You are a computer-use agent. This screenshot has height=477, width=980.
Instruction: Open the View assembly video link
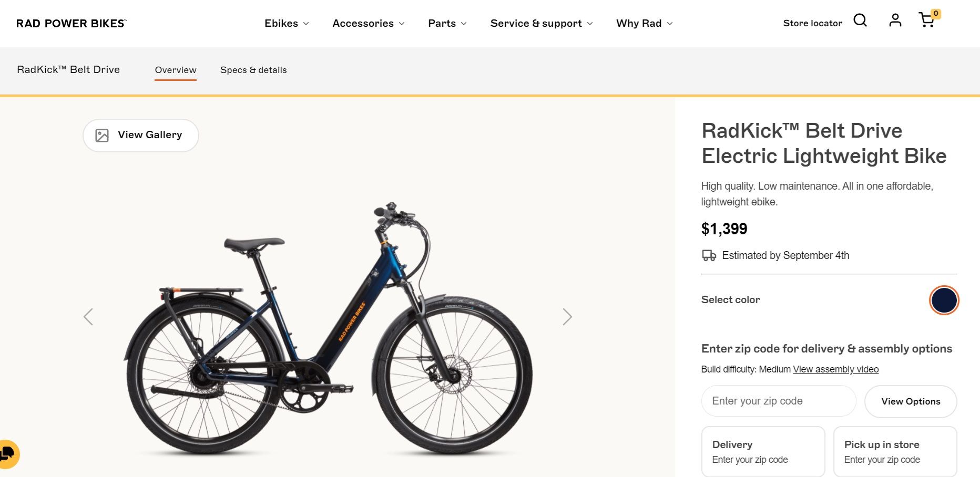click(835, 369)
